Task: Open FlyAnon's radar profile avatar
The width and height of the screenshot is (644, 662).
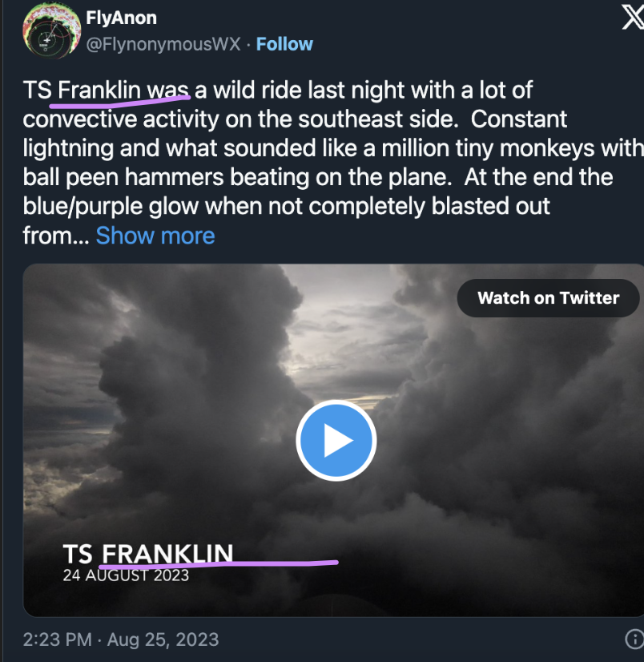Action: [x=51, y=30]
